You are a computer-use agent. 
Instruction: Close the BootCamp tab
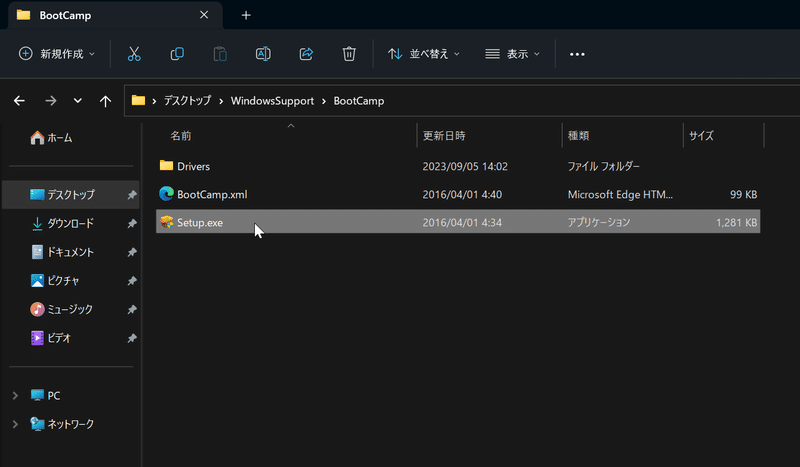(204, 15)
